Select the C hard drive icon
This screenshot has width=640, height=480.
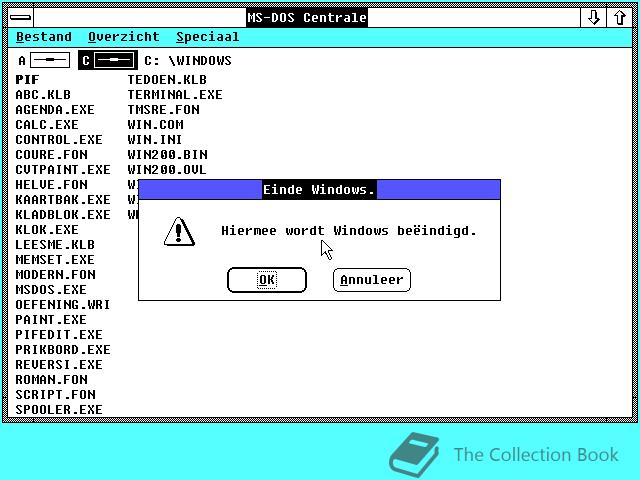(x=108, y=60)
